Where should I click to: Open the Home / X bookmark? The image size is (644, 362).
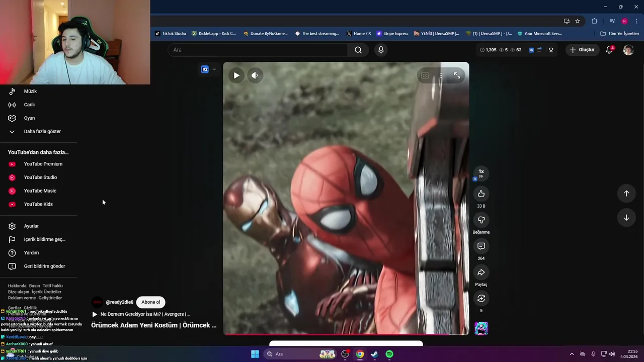(x=359, y=34)
